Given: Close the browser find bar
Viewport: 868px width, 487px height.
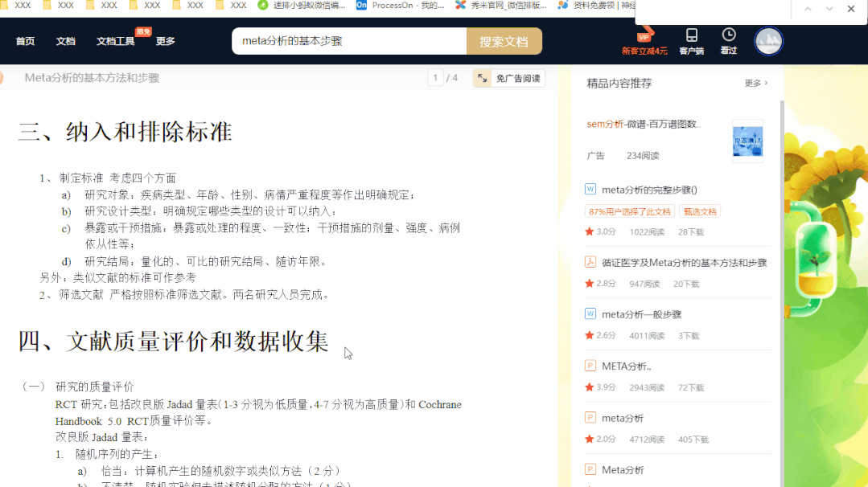Looking at the screenshot, I should 851,9.
